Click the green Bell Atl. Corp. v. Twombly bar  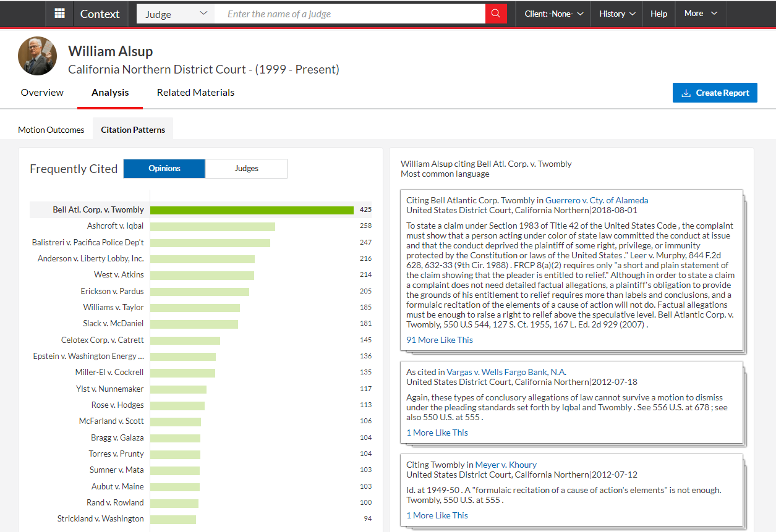pos(252,210)
